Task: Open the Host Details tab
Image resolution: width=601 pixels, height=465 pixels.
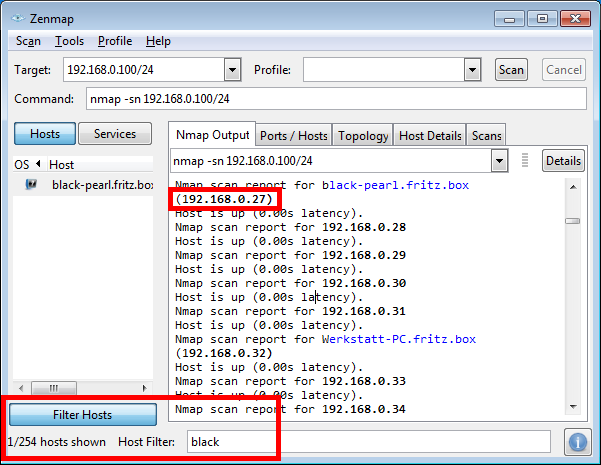Action: pyautogui.click(x=430, y=136)
